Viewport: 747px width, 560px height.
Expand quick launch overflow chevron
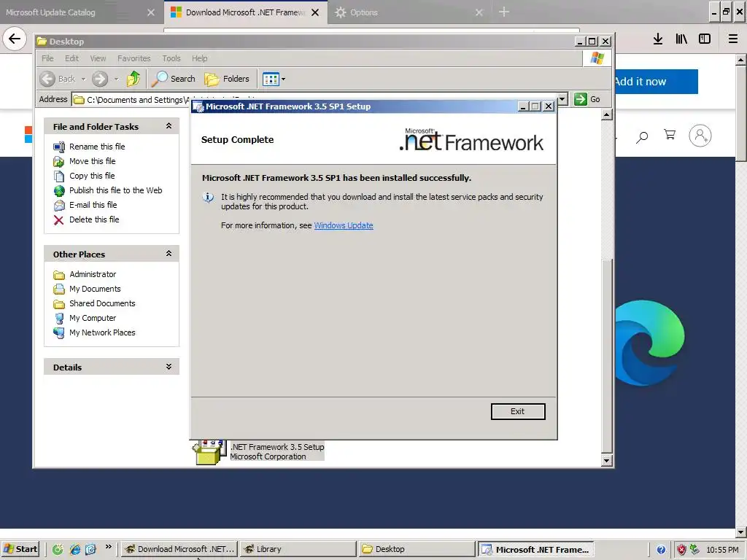click(x=108, y=547)
